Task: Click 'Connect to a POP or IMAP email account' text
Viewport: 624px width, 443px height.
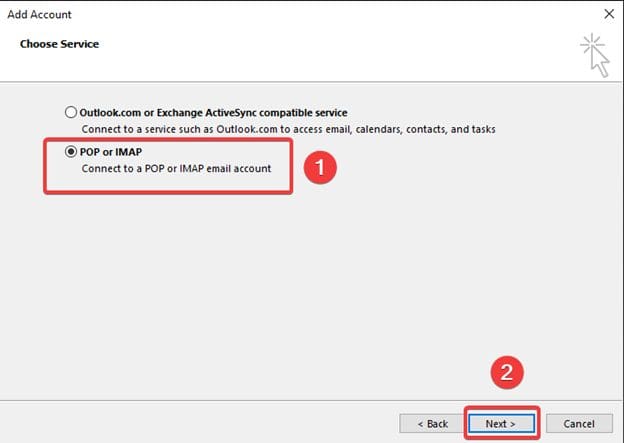Action: (x=175, y=169)
